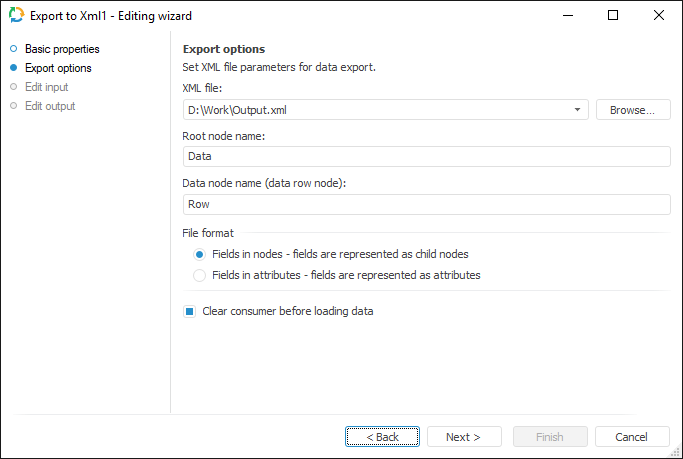Image resolution: width=683 pixels, height=459 pixels.
Task: Select the Fields in nodes radio option
Action: (200, 255)
